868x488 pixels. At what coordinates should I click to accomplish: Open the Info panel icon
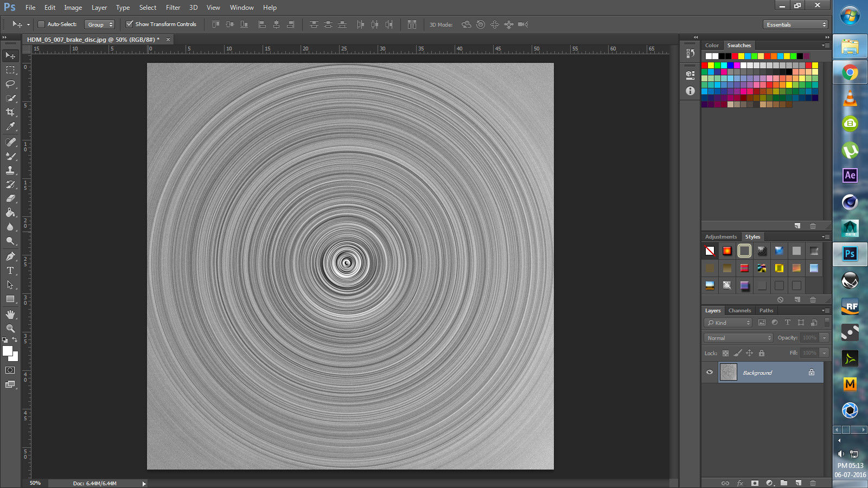pyautogui.click(x=690, y=91)
